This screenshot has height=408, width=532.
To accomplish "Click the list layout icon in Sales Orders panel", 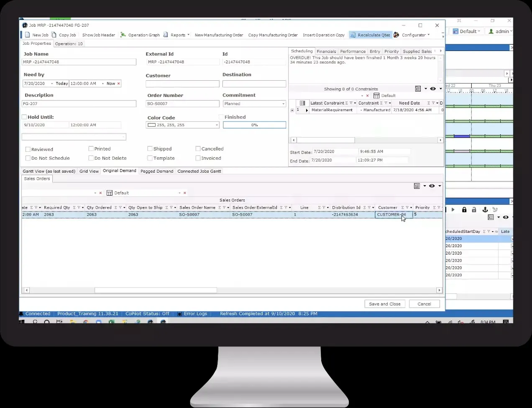I will coord(417,186).
